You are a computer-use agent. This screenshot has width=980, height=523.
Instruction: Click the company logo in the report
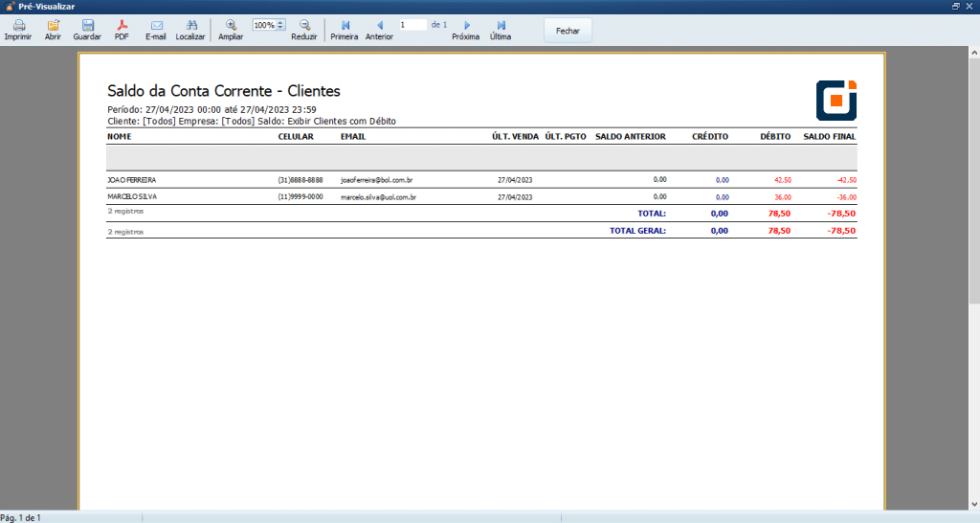coord(835,100)
